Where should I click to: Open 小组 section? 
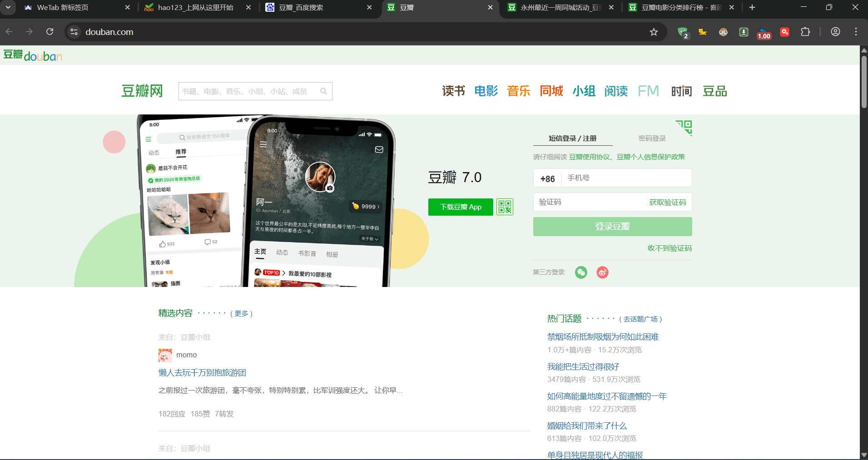(584, 91)
